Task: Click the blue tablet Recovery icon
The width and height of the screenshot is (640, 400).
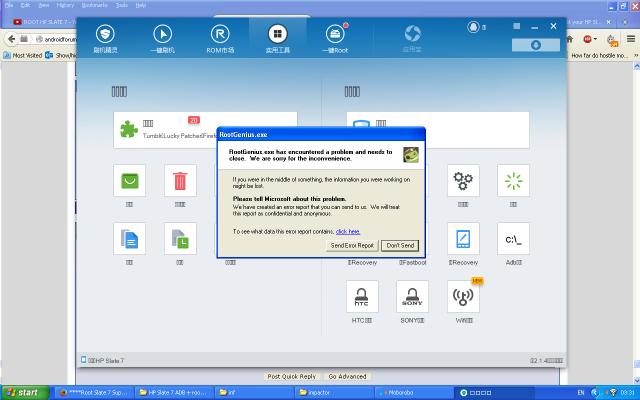Action: [463, 239]
